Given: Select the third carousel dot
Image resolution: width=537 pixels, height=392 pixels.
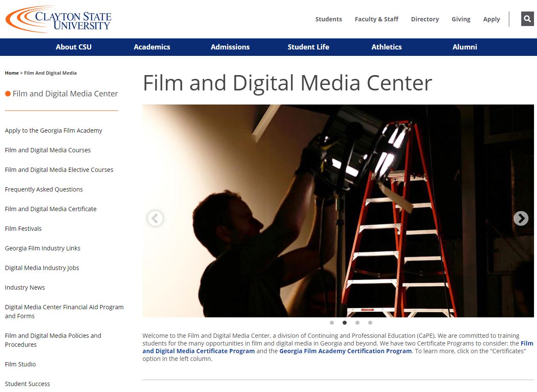Looking at the screenshot, I should point(357,323).
